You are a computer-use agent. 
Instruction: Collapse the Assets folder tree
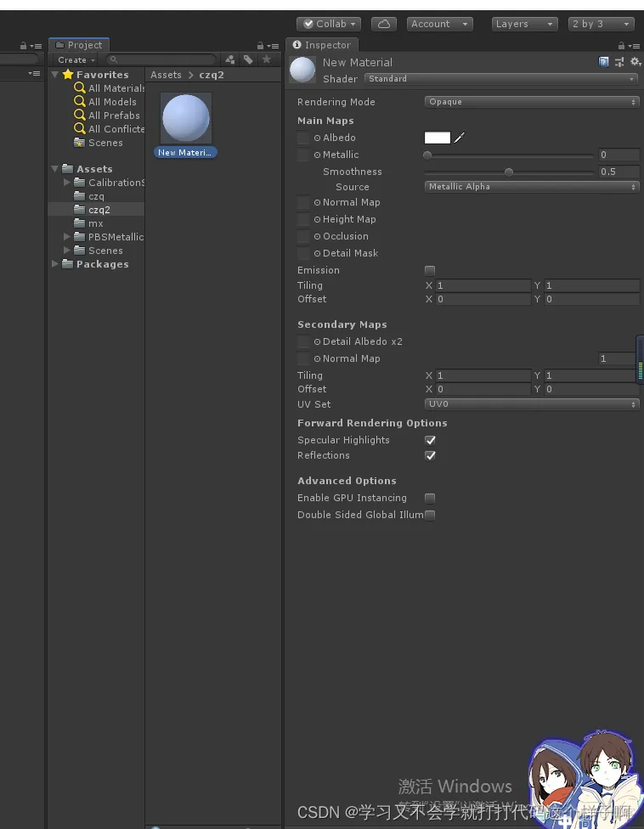55,169
